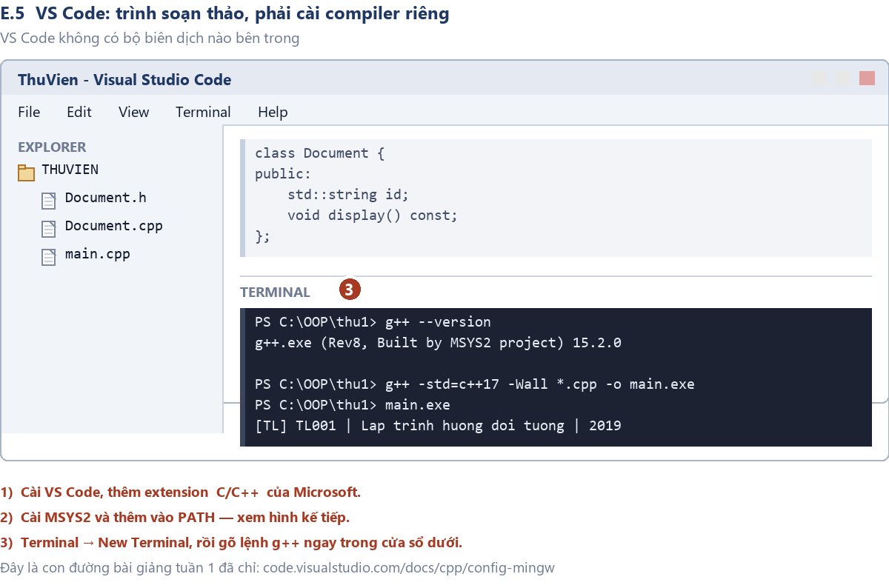This screenshot has height=588, width=889.
Task: Open main.cpp in the explorer
Action: coord(97,254)
